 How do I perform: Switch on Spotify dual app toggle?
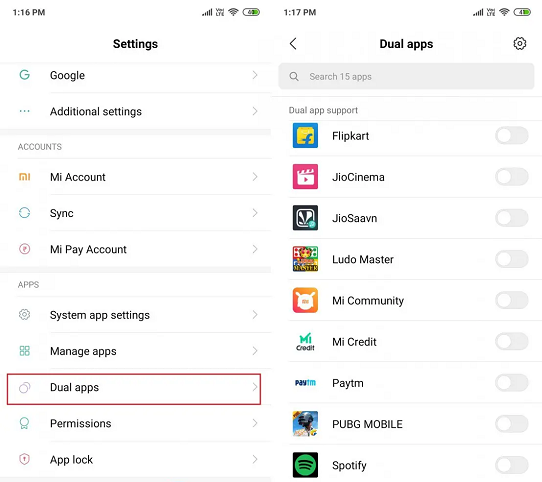pos(512,465)
